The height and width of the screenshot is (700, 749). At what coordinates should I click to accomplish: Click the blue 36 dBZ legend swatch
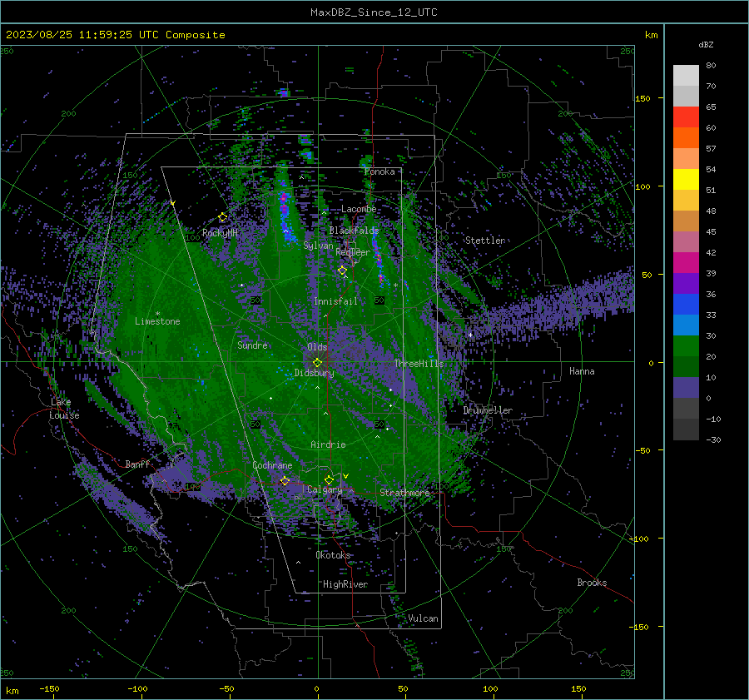pos(686,305)
